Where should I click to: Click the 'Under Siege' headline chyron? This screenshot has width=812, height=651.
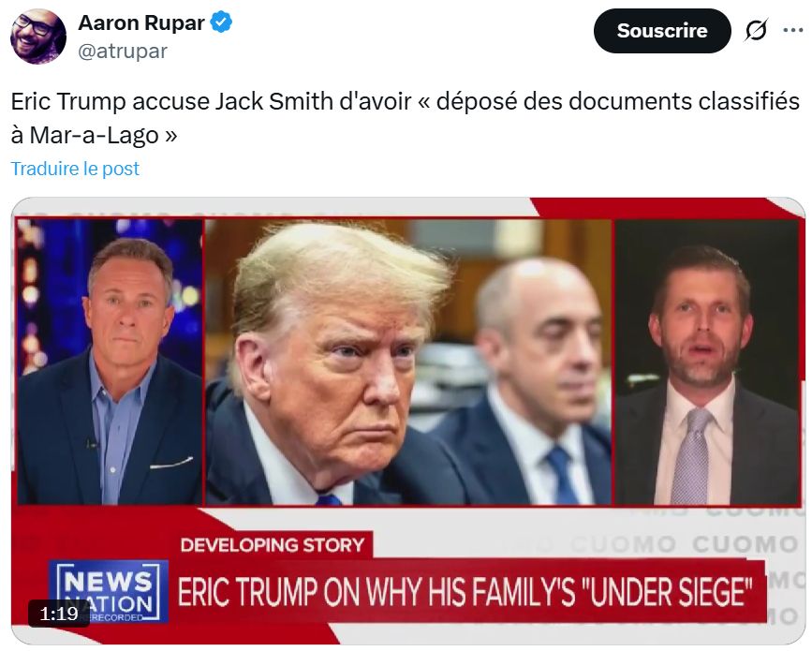pyautogui.click(x=465, y=591)
